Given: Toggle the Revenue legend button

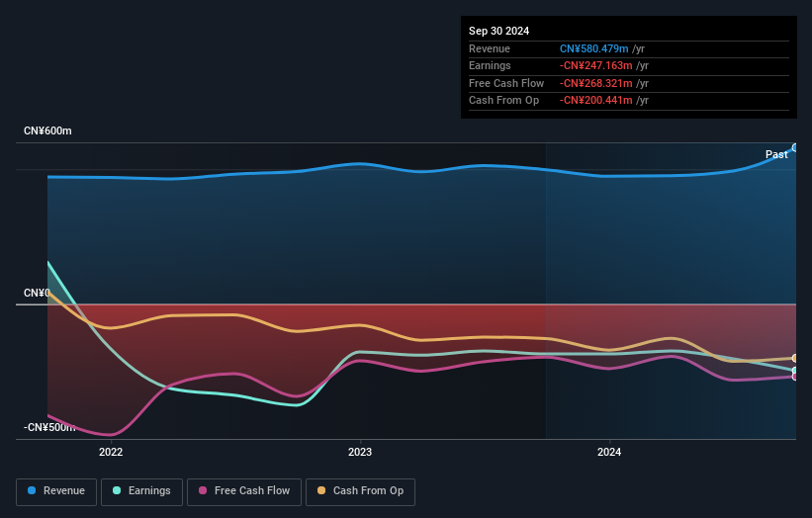Looking at the screenshot, I should point(56,491).
